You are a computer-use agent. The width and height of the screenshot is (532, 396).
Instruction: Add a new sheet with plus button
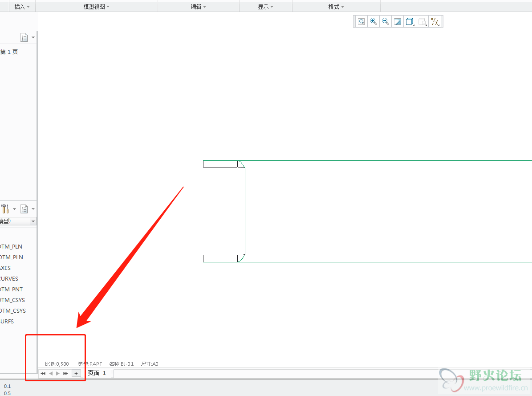(76, 373)
